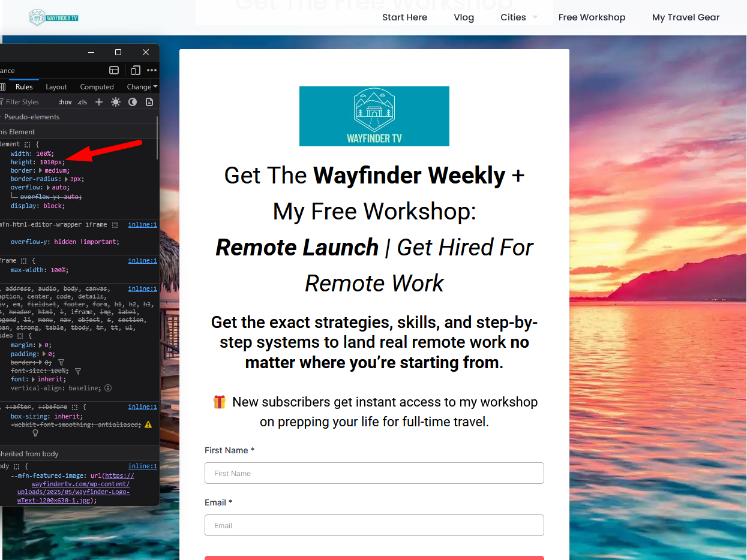Expand the padding: 0 shorthand arrow
The height and width of the screenshot is (560, 747).
45,354
